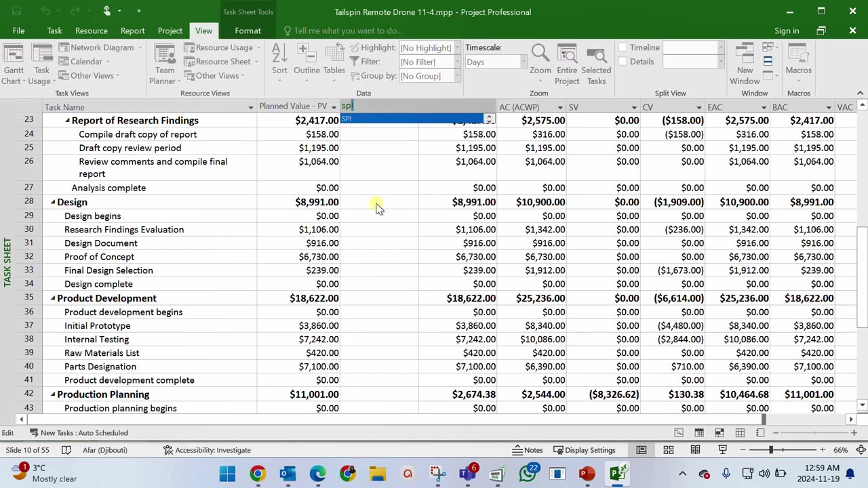Zoom to Entire Project

[567, 64]
